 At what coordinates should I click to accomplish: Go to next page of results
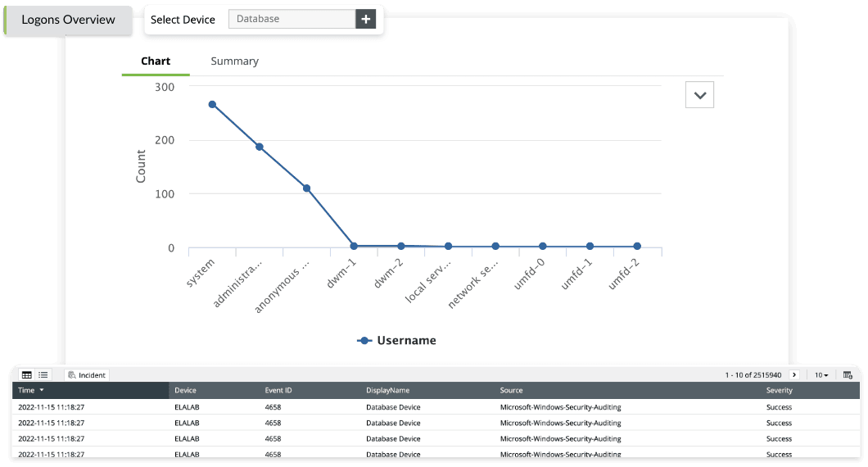793,374
